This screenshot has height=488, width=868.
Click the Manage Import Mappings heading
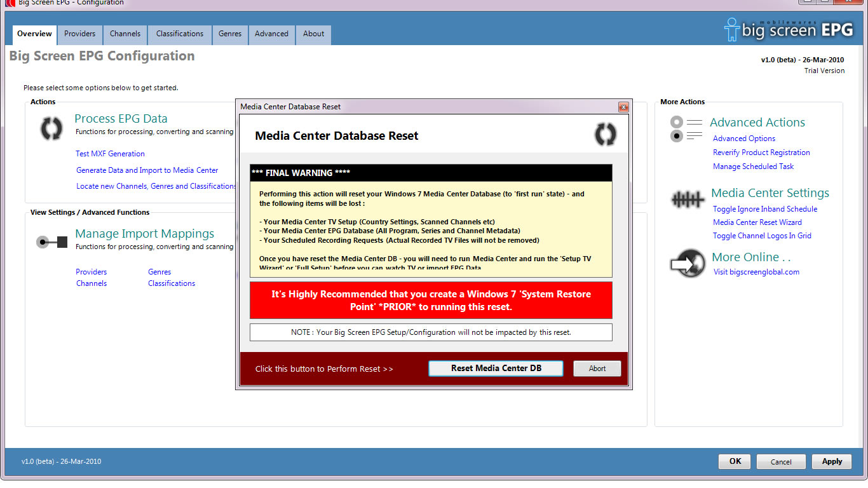(x=145, y=234)
